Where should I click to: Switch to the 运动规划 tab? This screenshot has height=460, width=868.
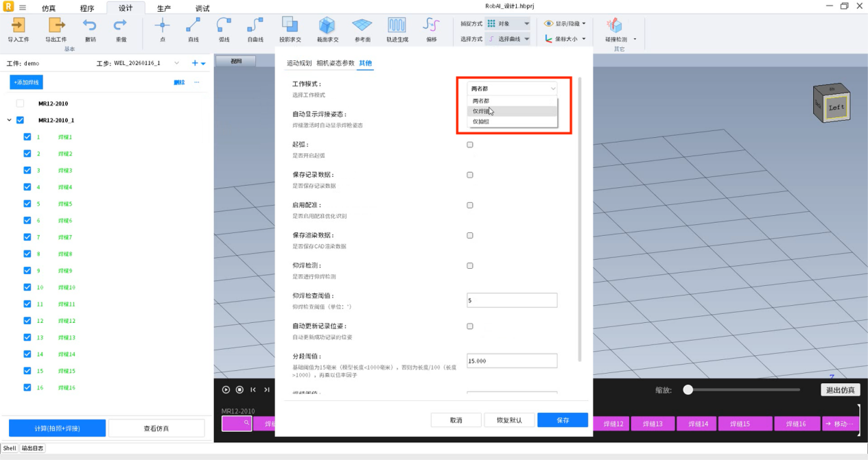298,63
